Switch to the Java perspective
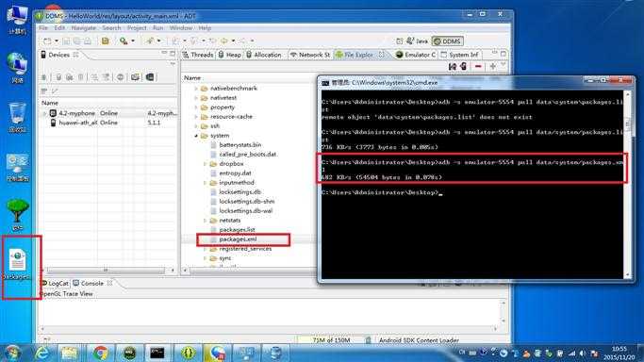The image size is (644, 362). point(418,41)
